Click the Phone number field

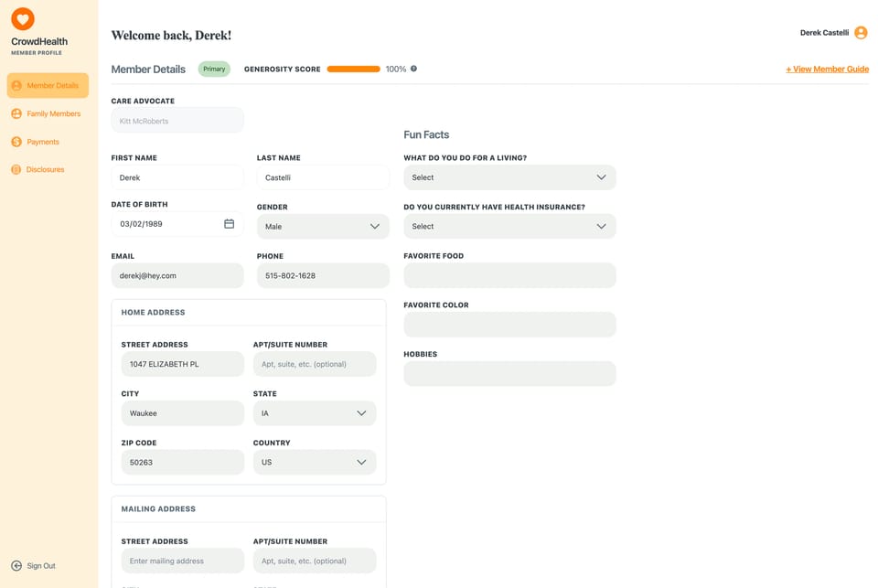tap(323, 275)
